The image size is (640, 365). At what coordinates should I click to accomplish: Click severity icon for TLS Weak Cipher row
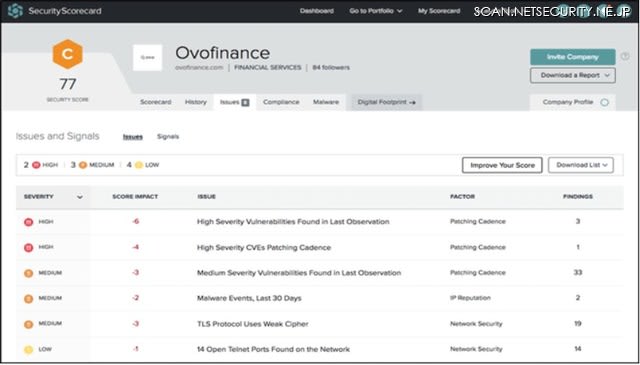pos(28,324)
